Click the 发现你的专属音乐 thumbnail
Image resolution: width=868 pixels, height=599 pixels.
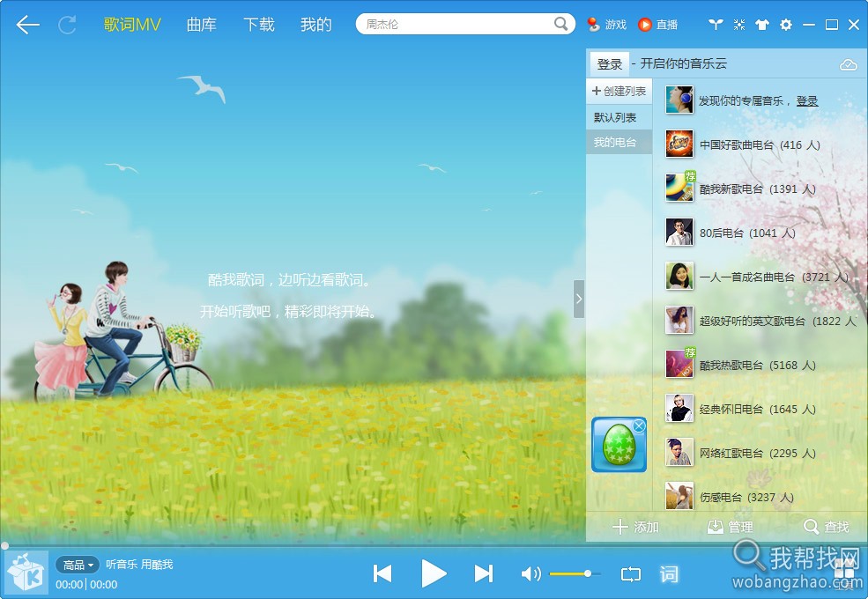pos(679,100)
